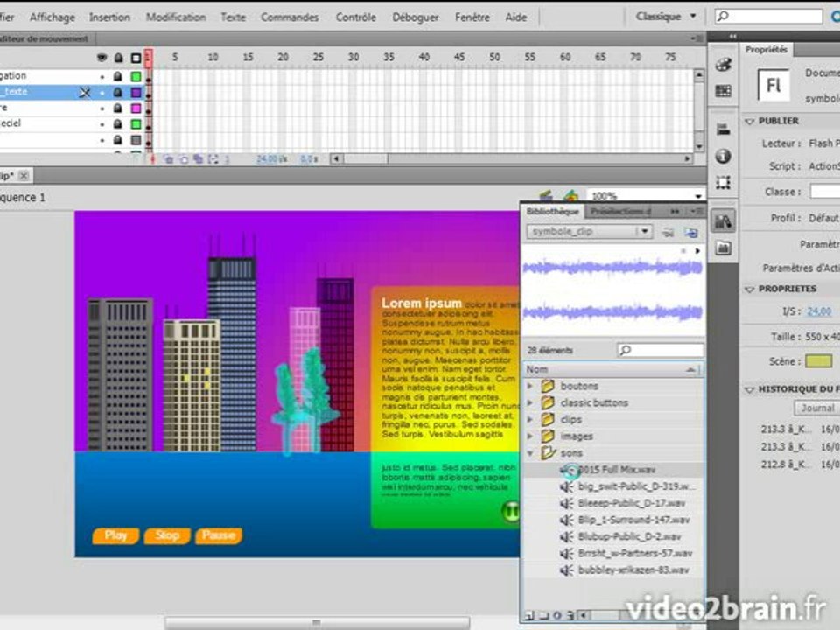
Task: Play the sound preview in the Library
Action: tap(697, 251)
